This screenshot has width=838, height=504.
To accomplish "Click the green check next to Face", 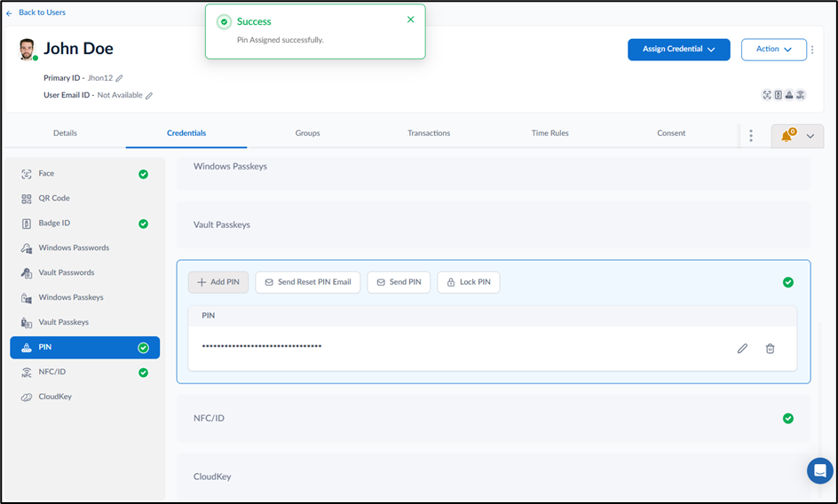I will tap(143, 174).
